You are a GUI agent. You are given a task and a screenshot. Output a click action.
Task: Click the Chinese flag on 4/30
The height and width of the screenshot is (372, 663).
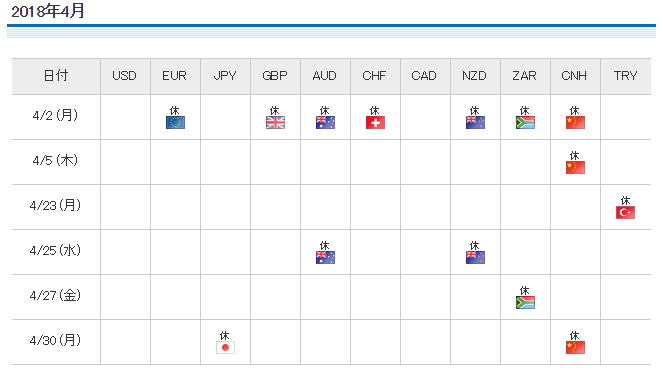[575, 347]
